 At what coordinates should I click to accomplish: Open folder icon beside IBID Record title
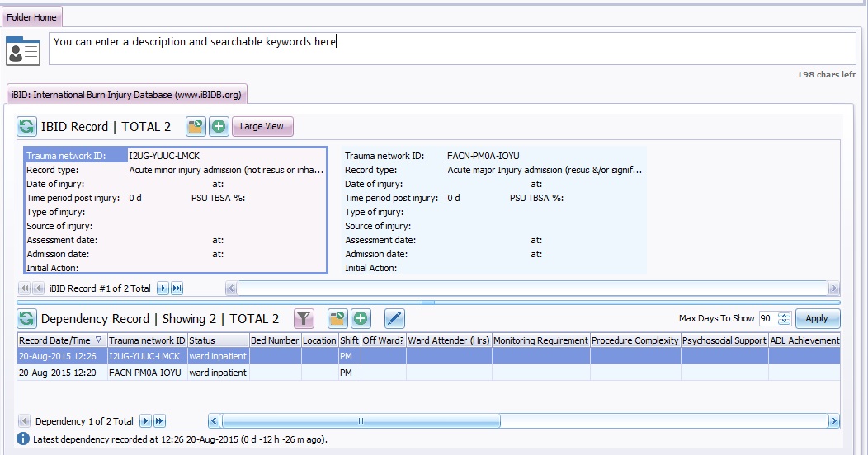pos(196,126)
